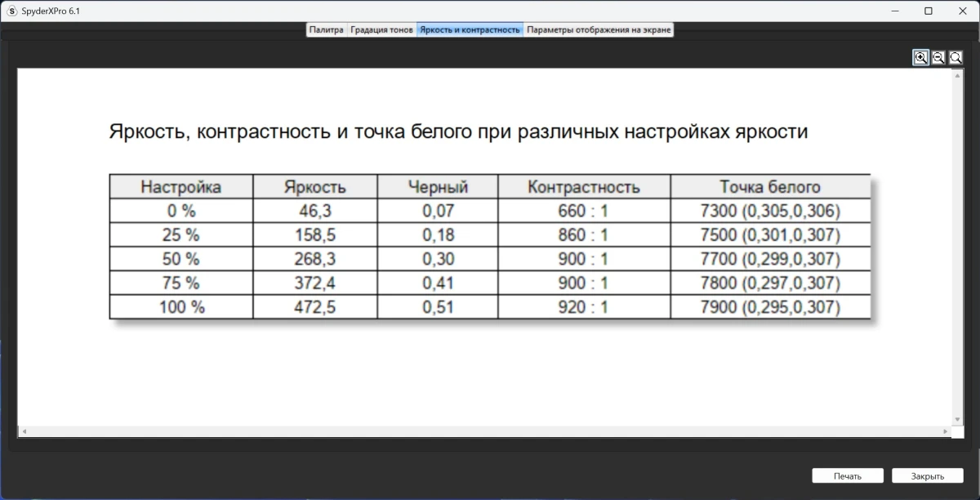Screen dimensions: 980x500
Task: Click white point 7800 (0,297,0,307)
Action: tap(770, 283)
